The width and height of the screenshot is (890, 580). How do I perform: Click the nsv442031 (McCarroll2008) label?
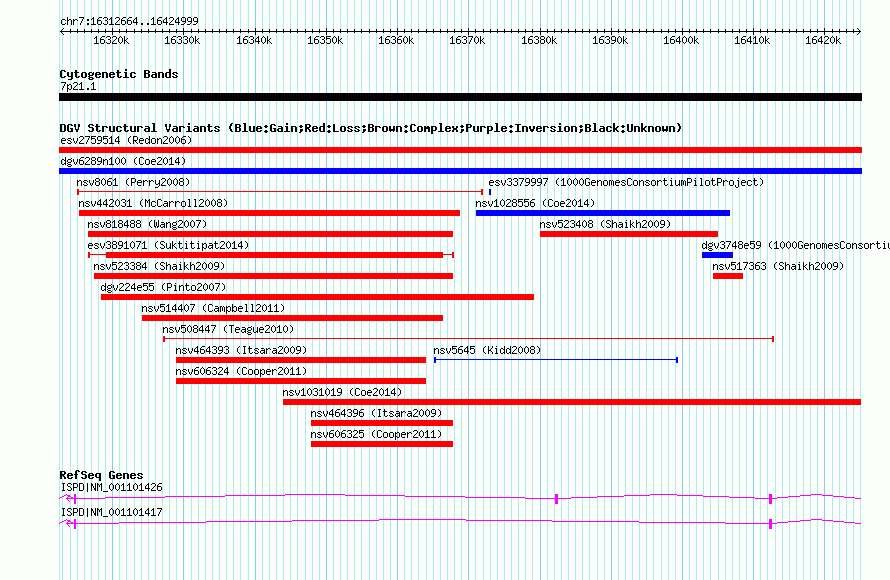click(153, 203)
